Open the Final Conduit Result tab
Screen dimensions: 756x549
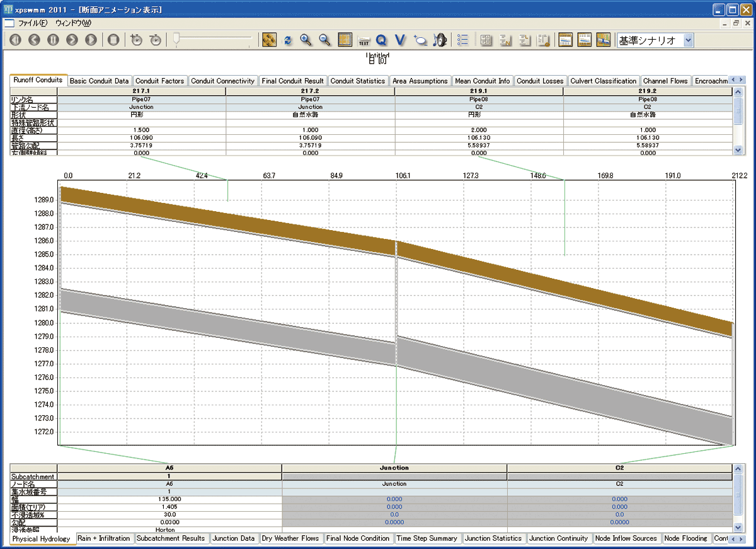point(293,81)
